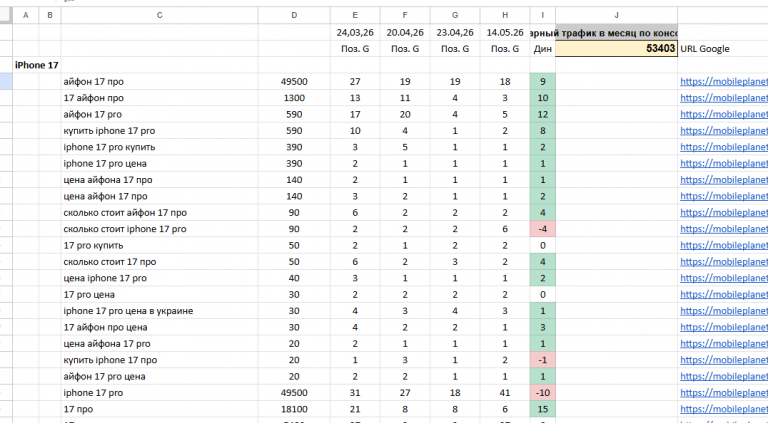Select keyword cell 'айфон 17 про'
768x423 pixels.
point(160,82)
